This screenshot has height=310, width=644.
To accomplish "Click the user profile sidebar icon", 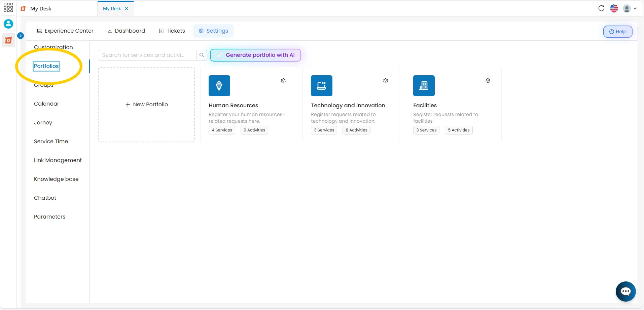I will click(x=8, y=24).
